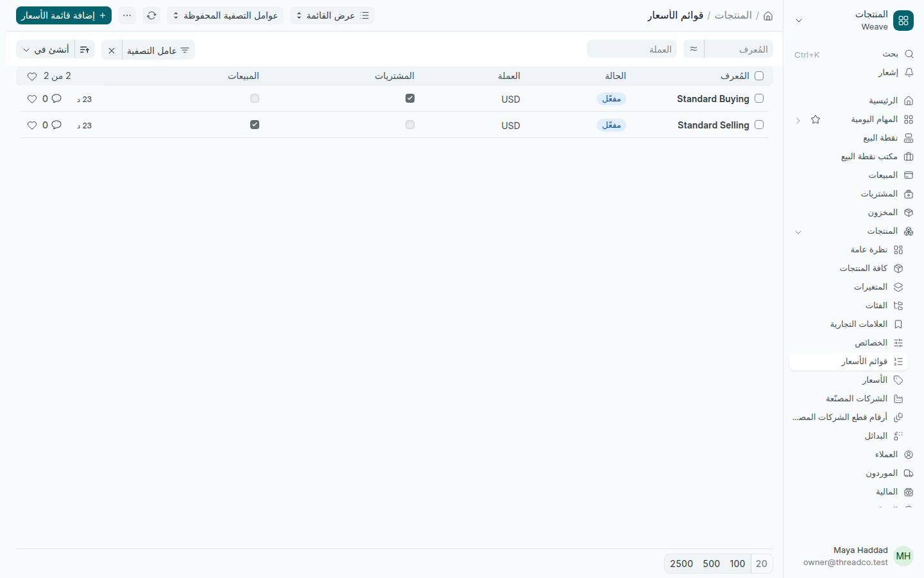Viewport: 924px width, 578px height.
Task: Open the عامل التصفية filter button
Action: click(x=158, y=50)
